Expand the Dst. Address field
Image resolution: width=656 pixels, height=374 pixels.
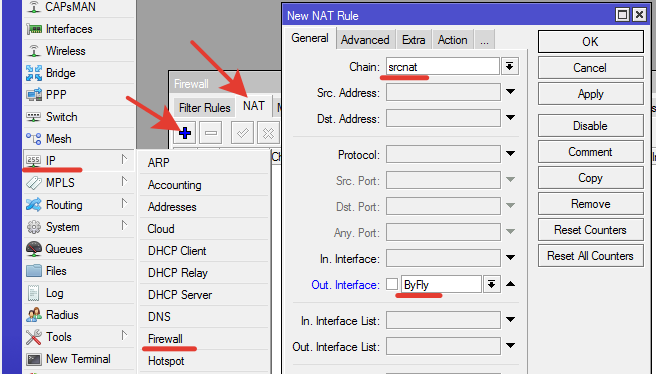[x=510, y=117]
